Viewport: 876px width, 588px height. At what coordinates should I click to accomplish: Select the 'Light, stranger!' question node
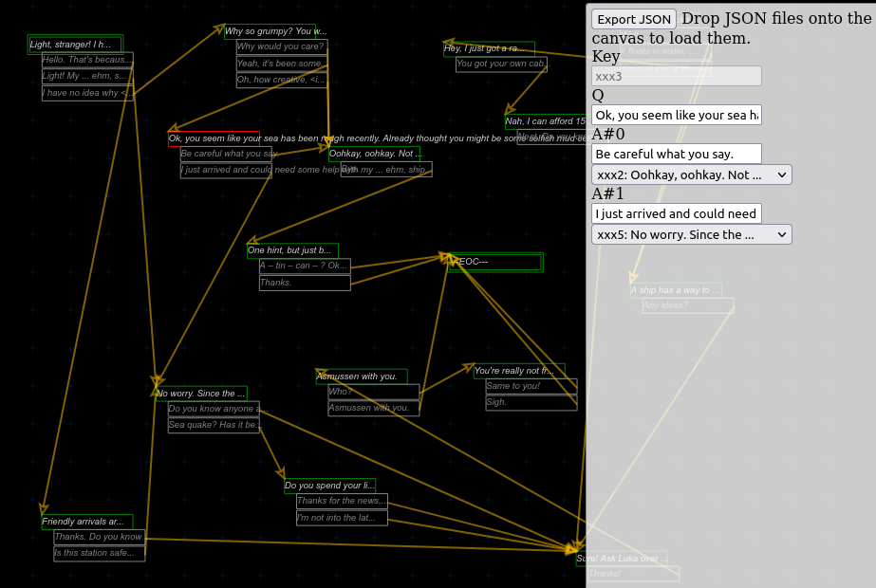coord(75,44)
